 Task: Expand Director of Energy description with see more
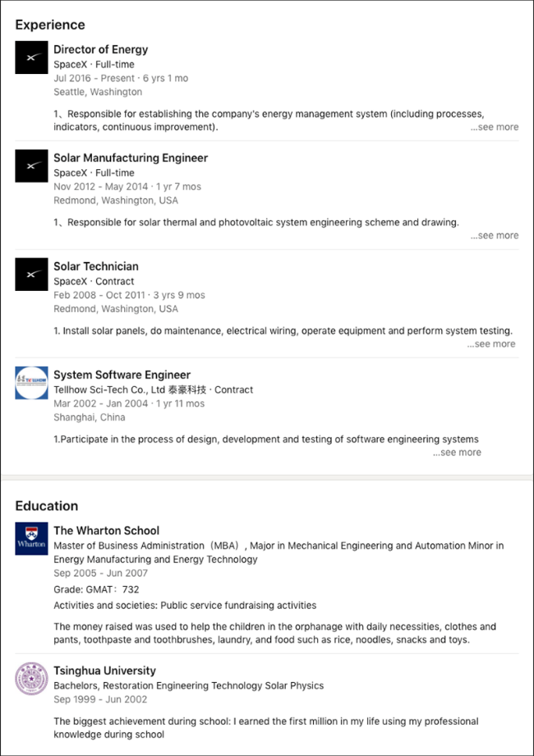(x=495, y=127)
